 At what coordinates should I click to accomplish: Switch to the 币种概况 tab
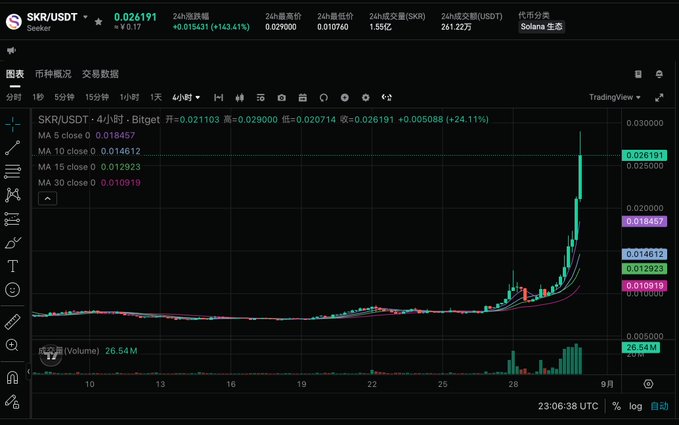tap(53, 74)
